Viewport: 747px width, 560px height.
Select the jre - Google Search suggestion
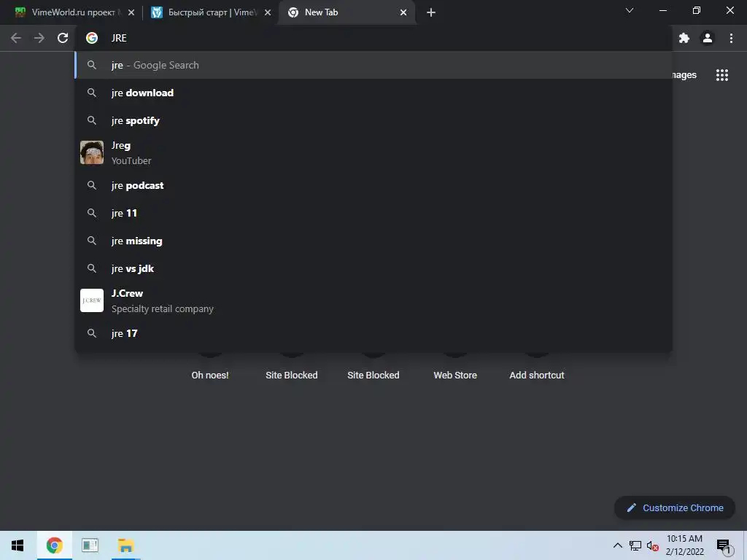tap(374, 65)
